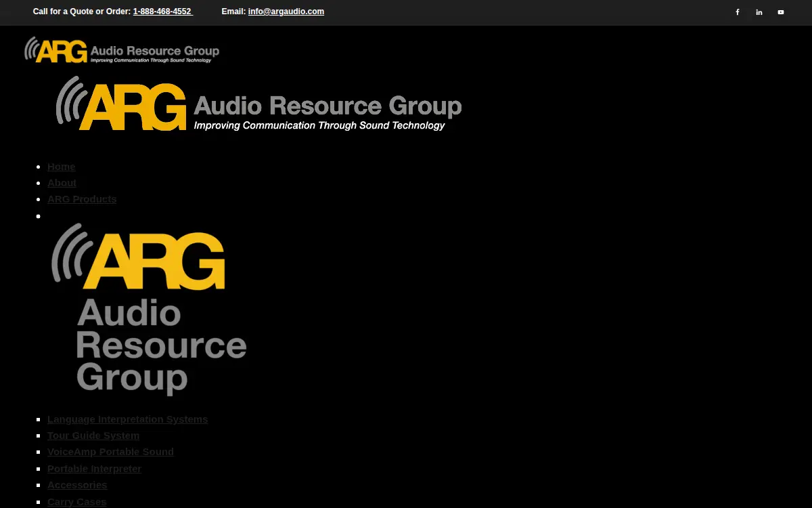
Task: Open VoiceAmp Portable Sound link
Action: [110, 452]
